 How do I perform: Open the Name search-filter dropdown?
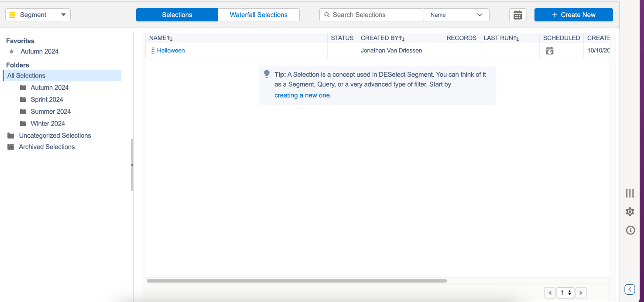pos(456,15)
